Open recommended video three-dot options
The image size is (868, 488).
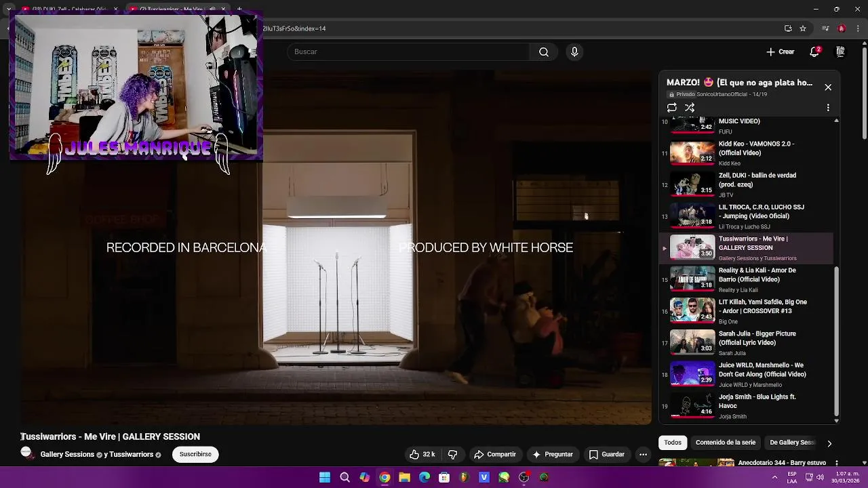click(x=836, y=463)
